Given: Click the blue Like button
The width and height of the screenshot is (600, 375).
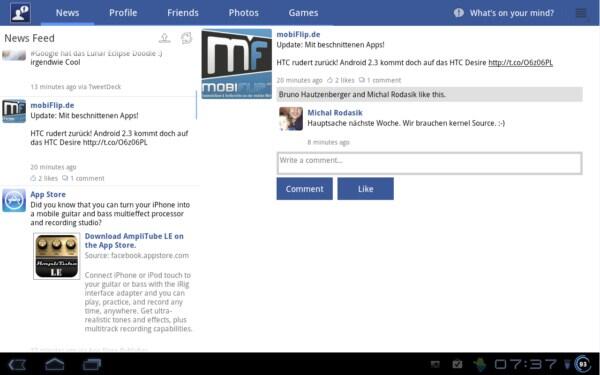Looking at the screenshot, I should pyautogui.click(x=365, y=189).
